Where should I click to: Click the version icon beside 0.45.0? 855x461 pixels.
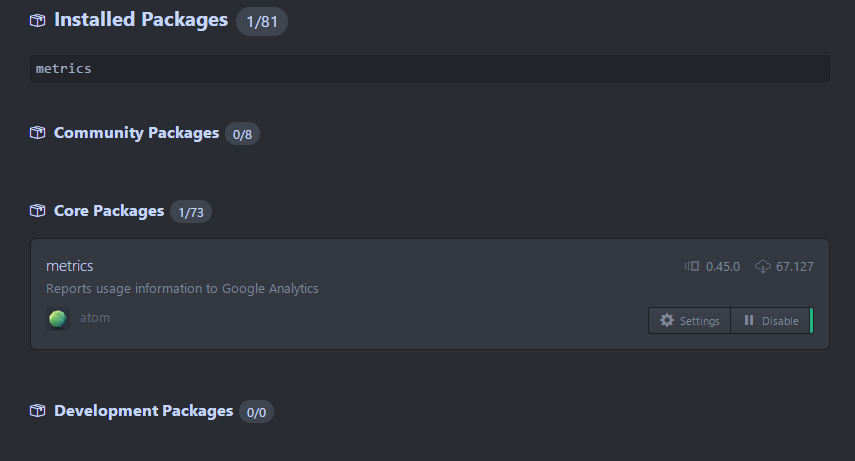691,266
